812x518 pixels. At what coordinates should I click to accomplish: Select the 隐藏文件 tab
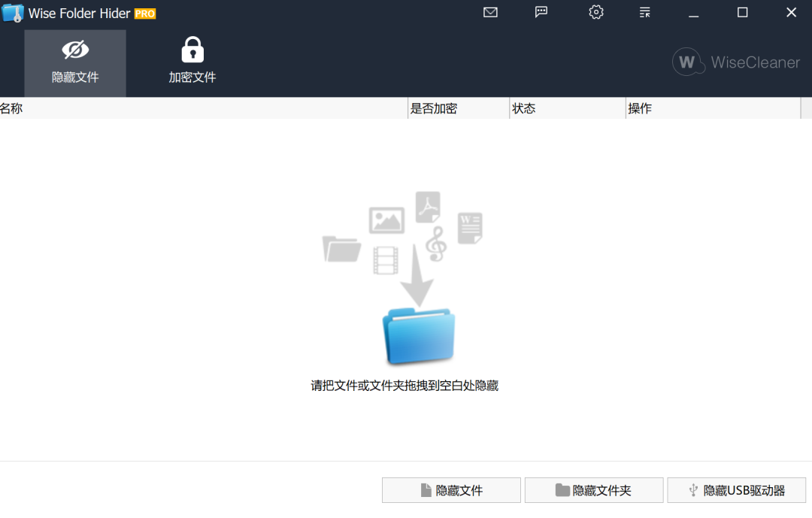click(x=75, y=63)
